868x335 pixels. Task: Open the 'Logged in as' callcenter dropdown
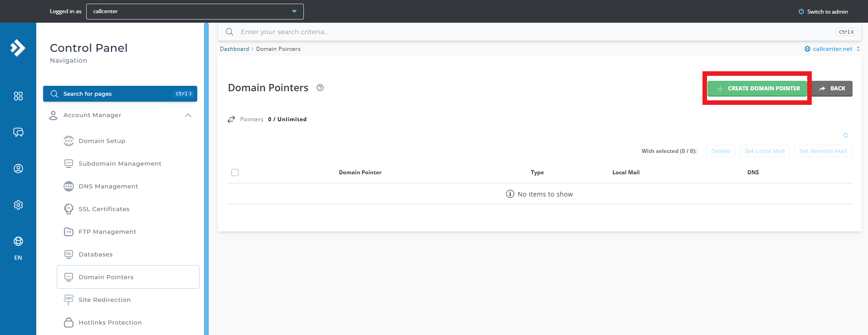click(x=195, y=11)
